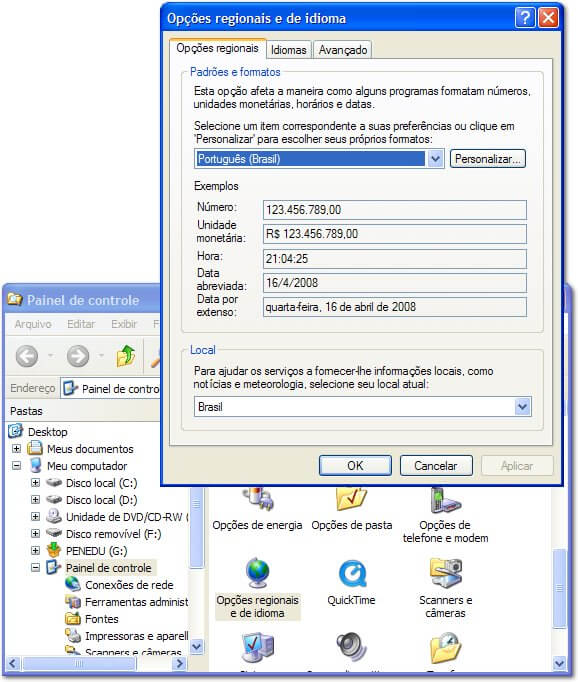Expand the Disco local (D:) node
The image size is (578, 682).
36,499
